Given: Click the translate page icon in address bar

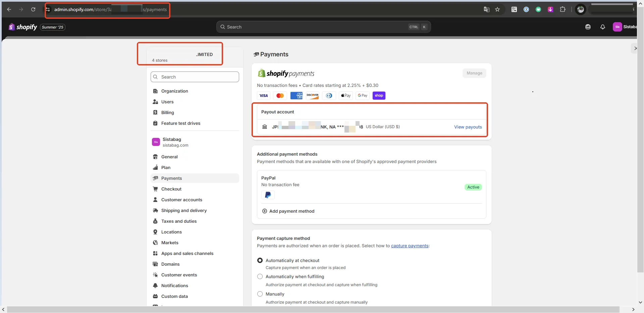Looking at the screenshot, I should click(x=486, y=9).
